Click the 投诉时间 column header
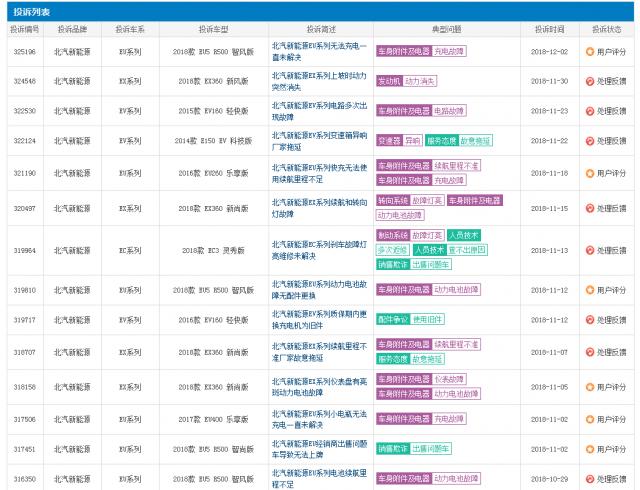The image size is (640, 490). click(549, 29)
